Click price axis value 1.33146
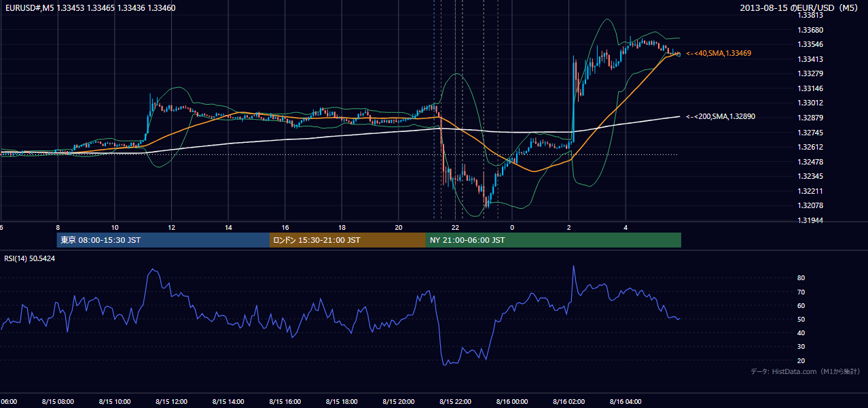Viewport: 868px width, 408px height. coord(810,88)
